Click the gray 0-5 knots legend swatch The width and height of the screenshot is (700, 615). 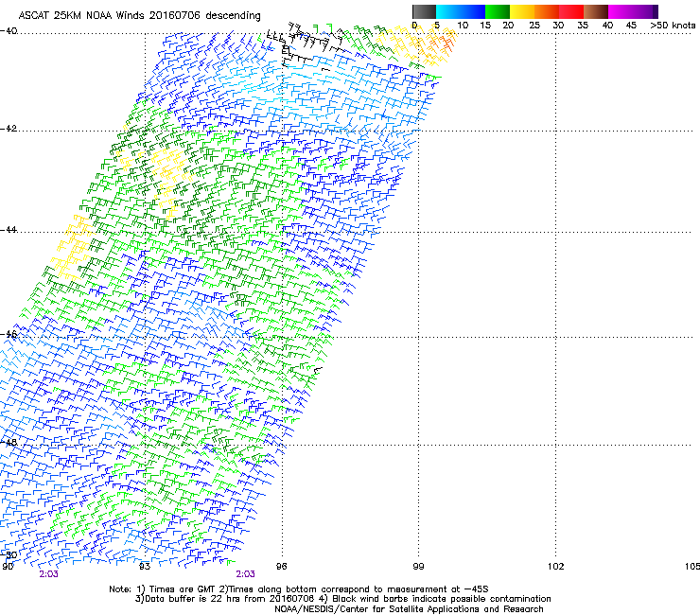424,11
